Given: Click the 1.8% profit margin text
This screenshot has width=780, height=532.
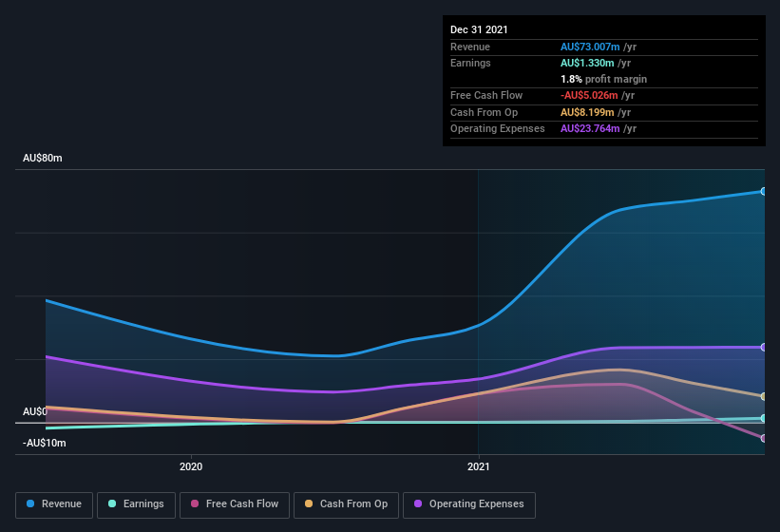Looking at the screenshot, I should point(603,79).
